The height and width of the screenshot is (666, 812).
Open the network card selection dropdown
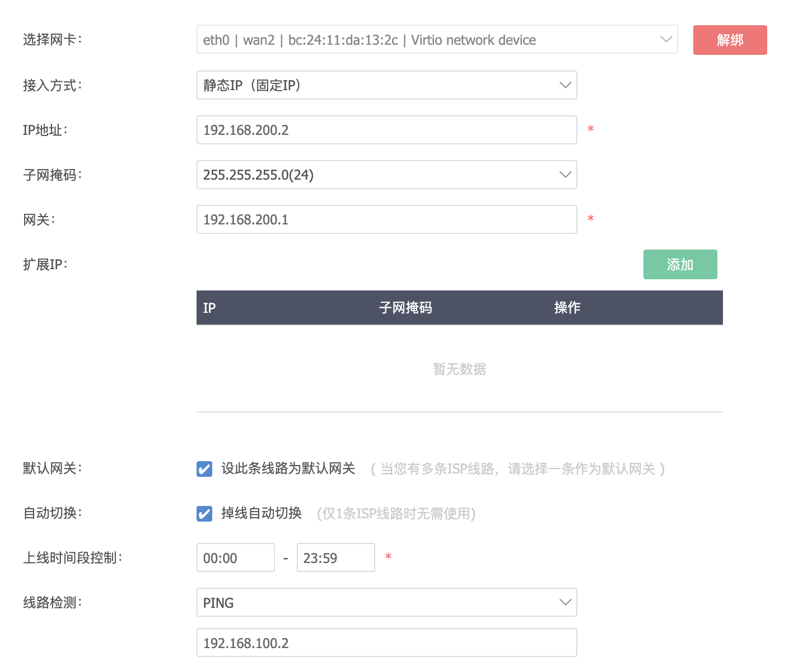437,40
